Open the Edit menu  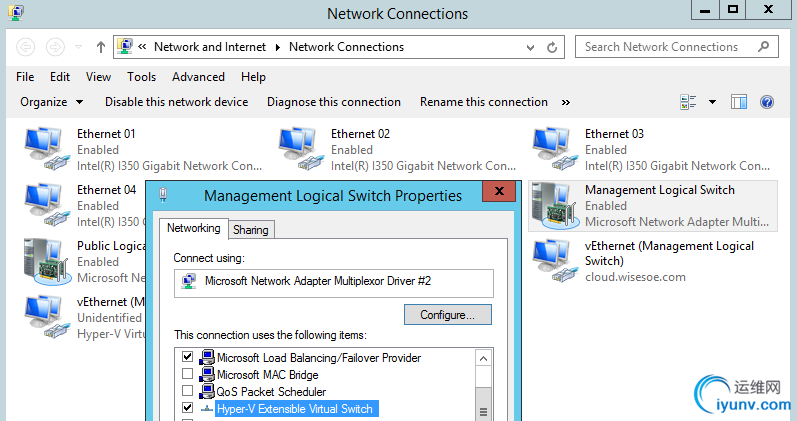pos(59,77)
